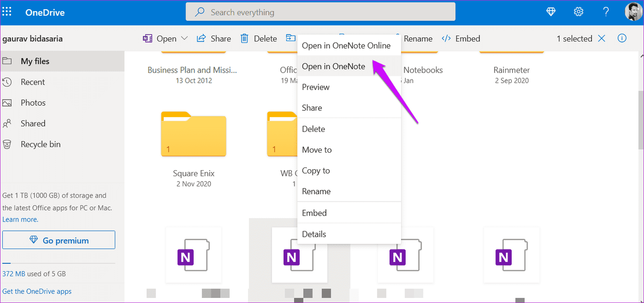Image resolution: width=644 pixels, height=303 pixels.
Task: Open the Square Enix folder icon
Action: point(193,134)
